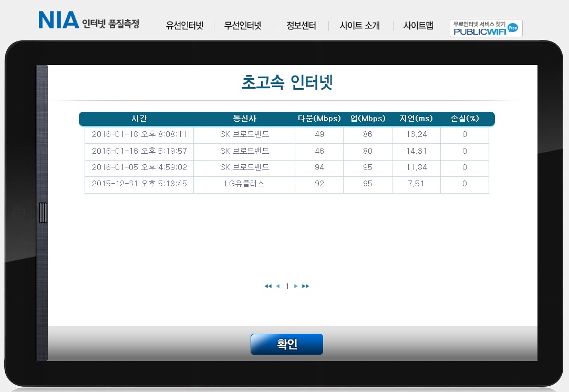Click the NIA 인터넷 품질측정 logo
This screenshot has height=392, width=569.
point(88,22)
